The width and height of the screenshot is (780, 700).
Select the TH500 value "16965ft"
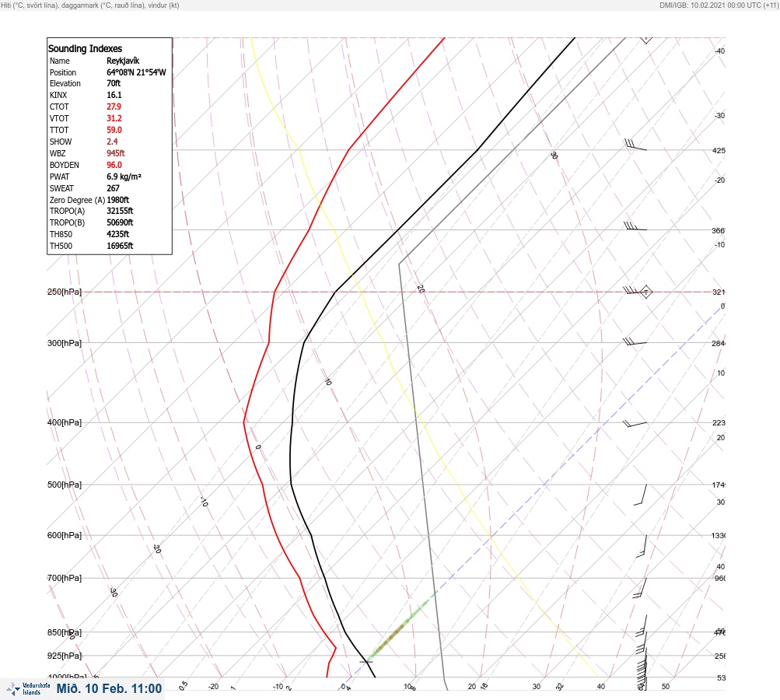[x=120, y=246]
